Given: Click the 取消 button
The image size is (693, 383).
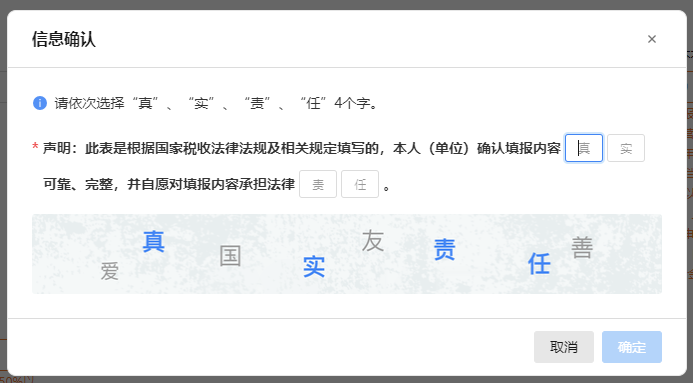Looking at the screenshot, I should [564, 347].
